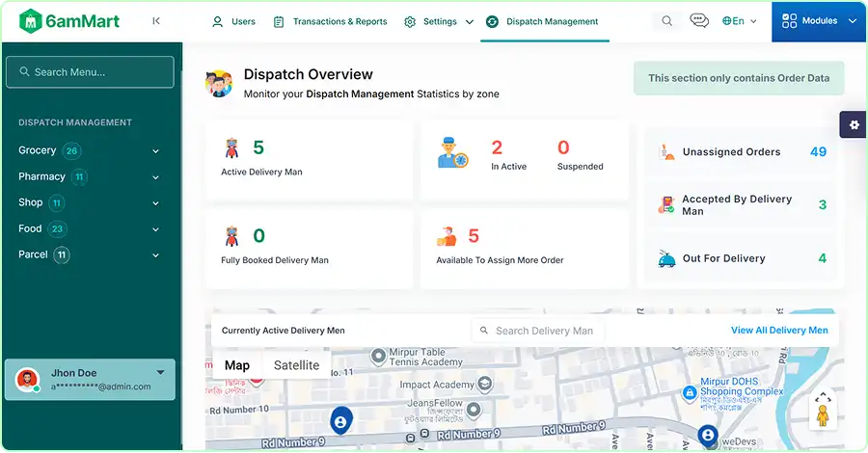The height and width of the screenshot is (453, 868).
Task: Open the Jhon Doe account dropdown arrow
Action: pos(160,372)
